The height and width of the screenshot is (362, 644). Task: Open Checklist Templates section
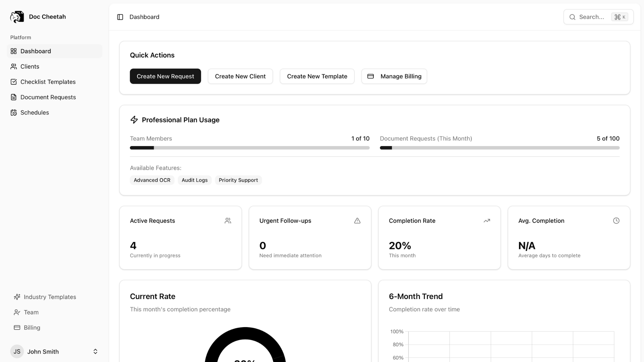54,82
